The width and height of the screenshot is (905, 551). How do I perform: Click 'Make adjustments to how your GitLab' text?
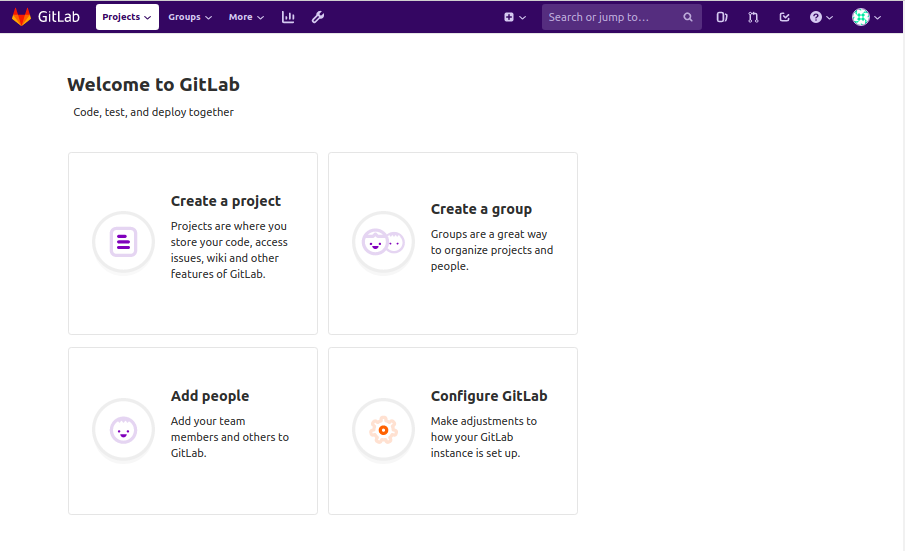[x=484, y=437]
